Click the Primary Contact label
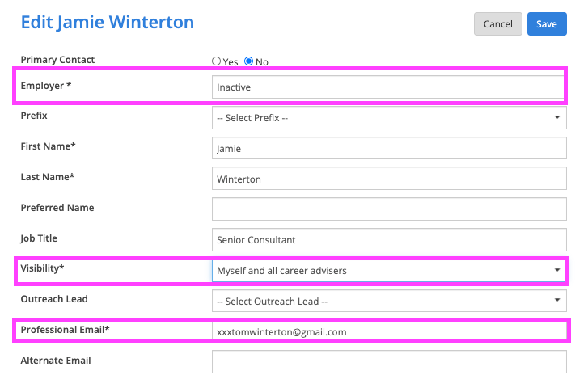Screen dimensions: 588x384 tap(57, 60)
